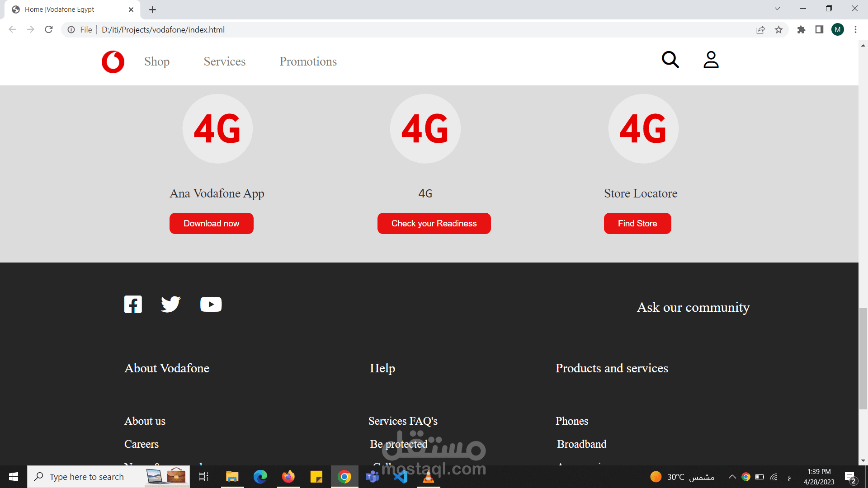Screen dimensions: 868x488
Task: Click the Vodafone logo in navbar
Action: pyautogui.click(x=113, y=62)
